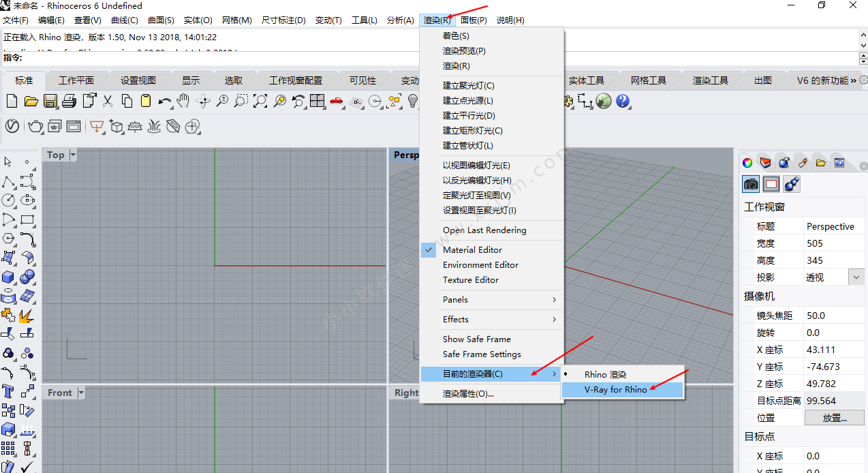
Task: Toggle the checked Material Editor menu item
Action: pyautogui.click(x=472, y=249)
